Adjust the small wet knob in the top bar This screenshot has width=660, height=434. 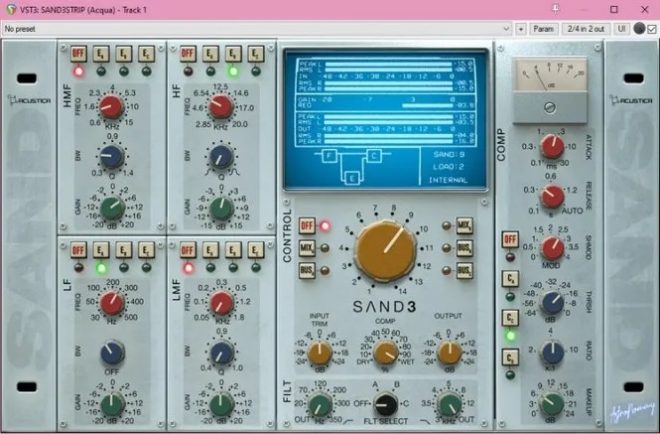click(x=639, y=29)
